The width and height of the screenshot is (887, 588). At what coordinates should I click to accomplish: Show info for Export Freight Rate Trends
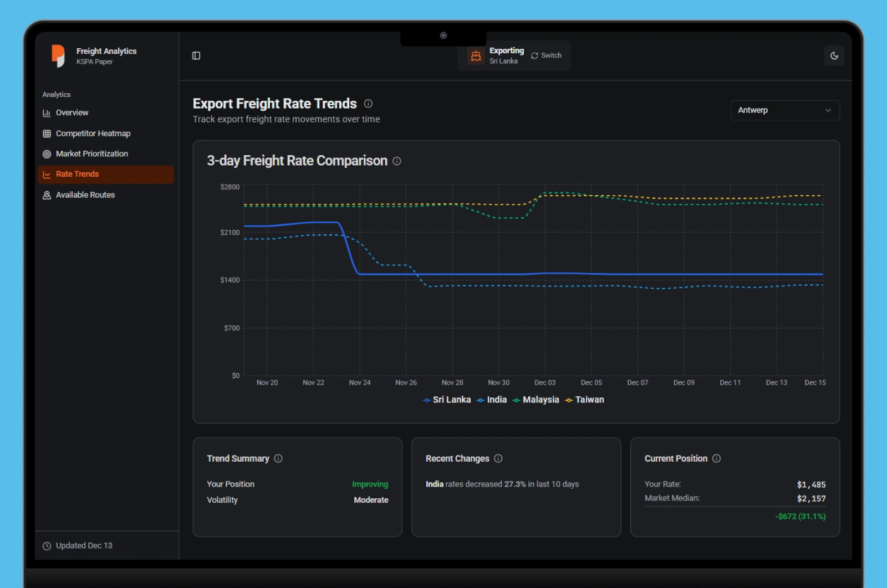[368, 104]
